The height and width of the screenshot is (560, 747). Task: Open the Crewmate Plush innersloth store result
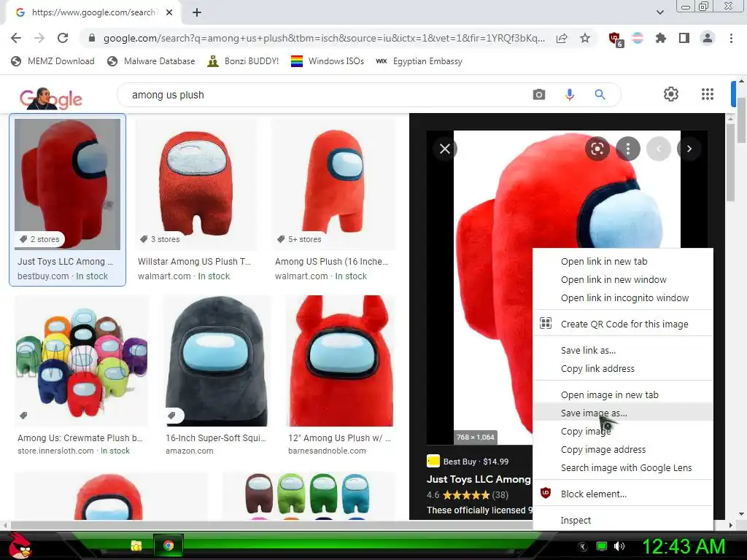click(81, 376)
